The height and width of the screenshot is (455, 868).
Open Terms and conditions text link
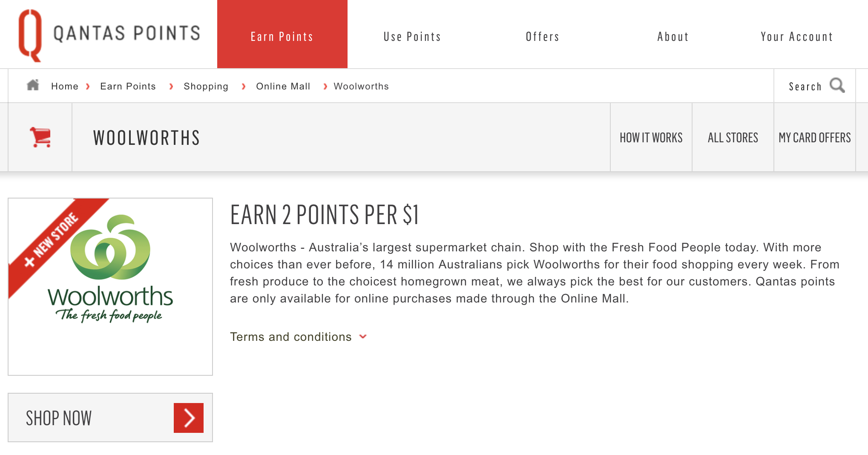(291, 337)
